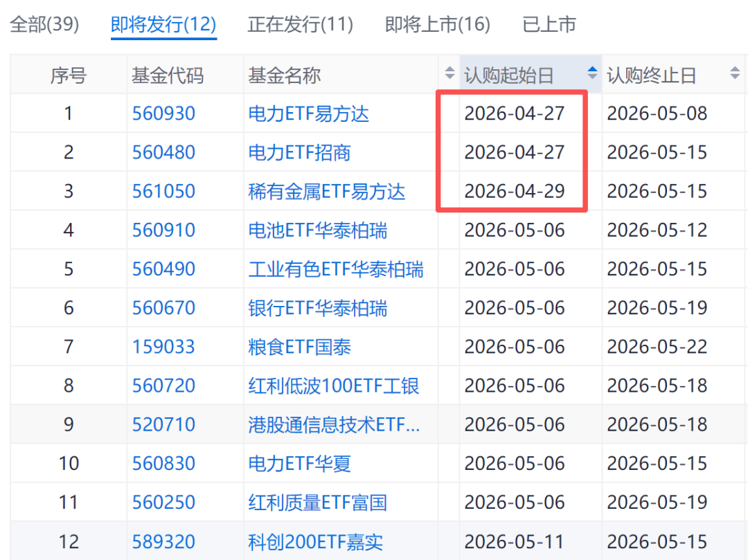The width and height of the screenshot is (748, 560).
Task: Open fund code 560670 link
Action: pyautogui.click(x=163, y=308)
